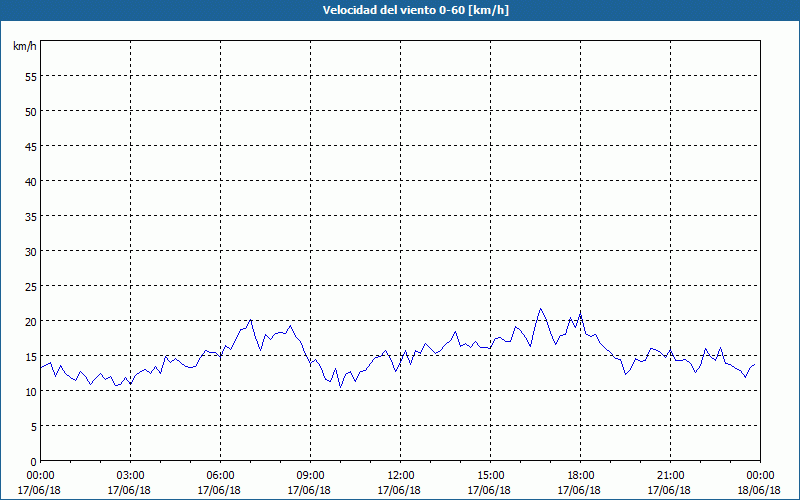Click the wind speed peak near 07:00
The image size is (800, 500).
pos(251,320)
